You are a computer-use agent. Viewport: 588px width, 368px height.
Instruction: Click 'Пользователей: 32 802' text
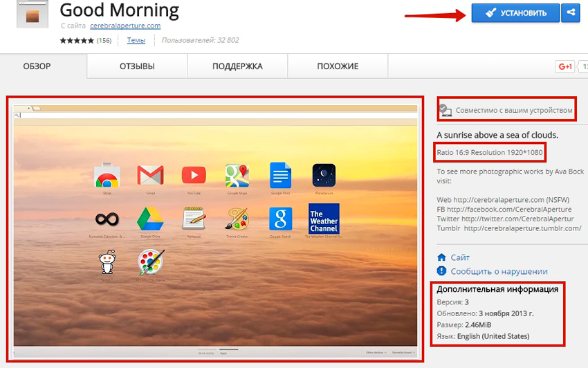[200, 40]
